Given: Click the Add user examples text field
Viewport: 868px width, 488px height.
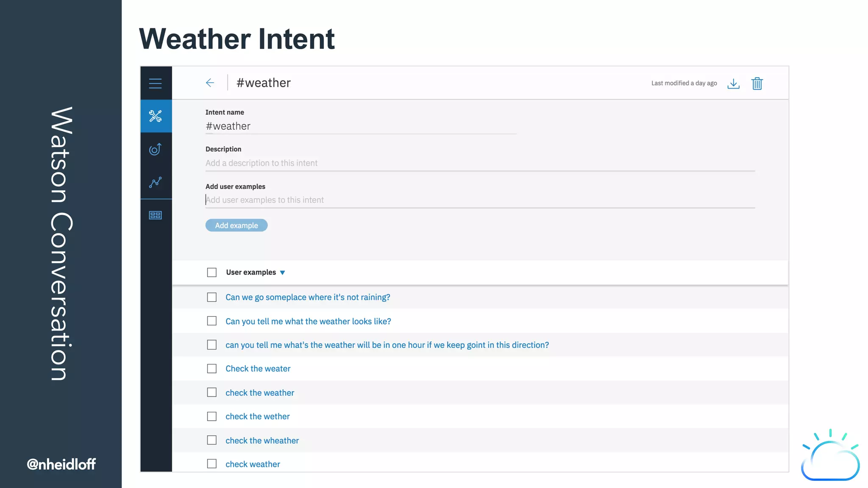Looking at the screenshot, I should tap(480, 200).
